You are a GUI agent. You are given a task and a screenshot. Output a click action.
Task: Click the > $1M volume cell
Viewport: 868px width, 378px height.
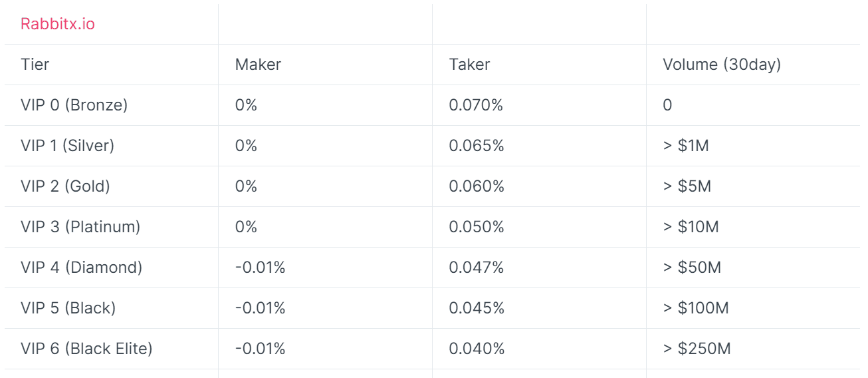686,146
